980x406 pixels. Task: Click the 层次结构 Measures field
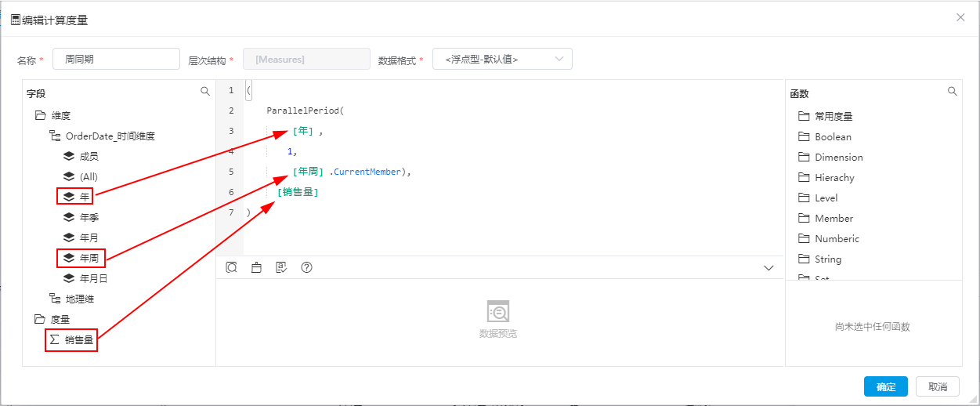(x=306, y=59)
